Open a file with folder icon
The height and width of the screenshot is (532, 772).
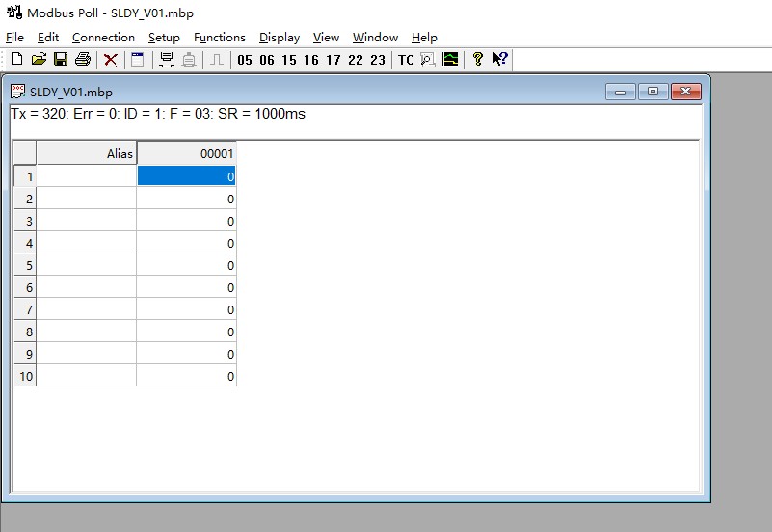[39, 60]
